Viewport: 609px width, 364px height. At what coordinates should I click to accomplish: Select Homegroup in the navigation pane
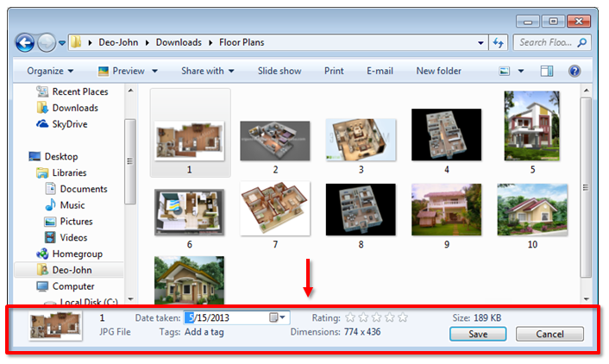click(x=70, y=254)
